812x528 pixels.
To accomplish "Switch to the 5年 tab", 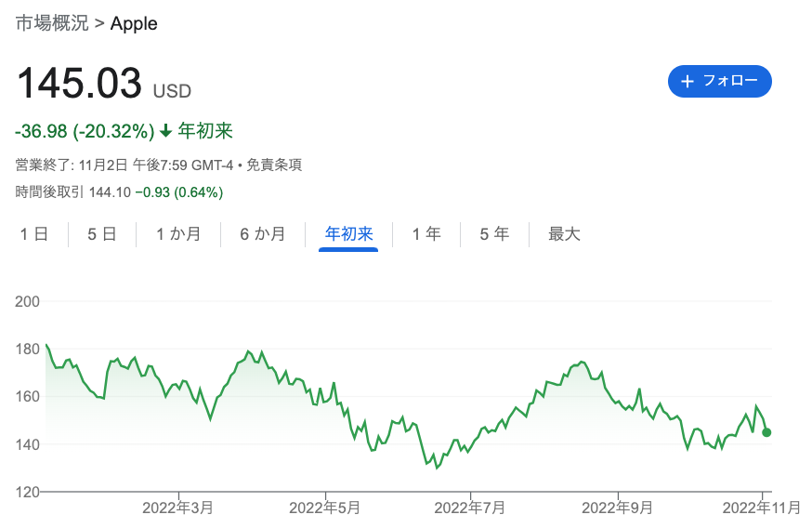I will (x=494, y=234).
